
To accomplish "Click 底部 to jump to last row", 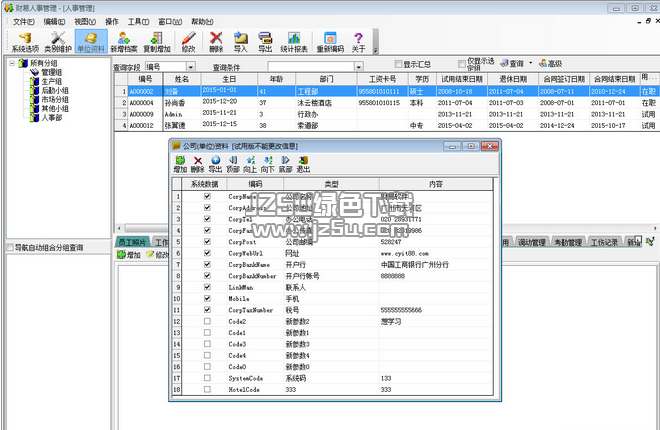I will click(x=285, y=164).
